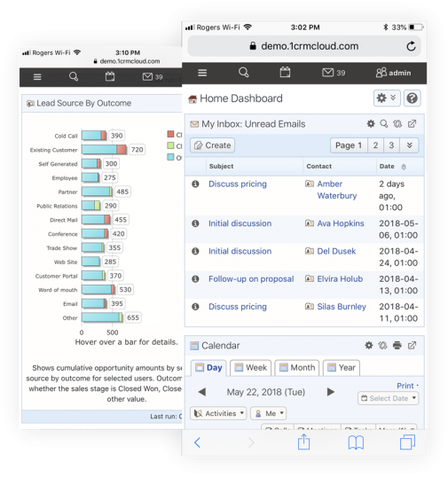Open Safari tabs overview
Viewport: 448px width, 477px height.
[x=407, y=442]
